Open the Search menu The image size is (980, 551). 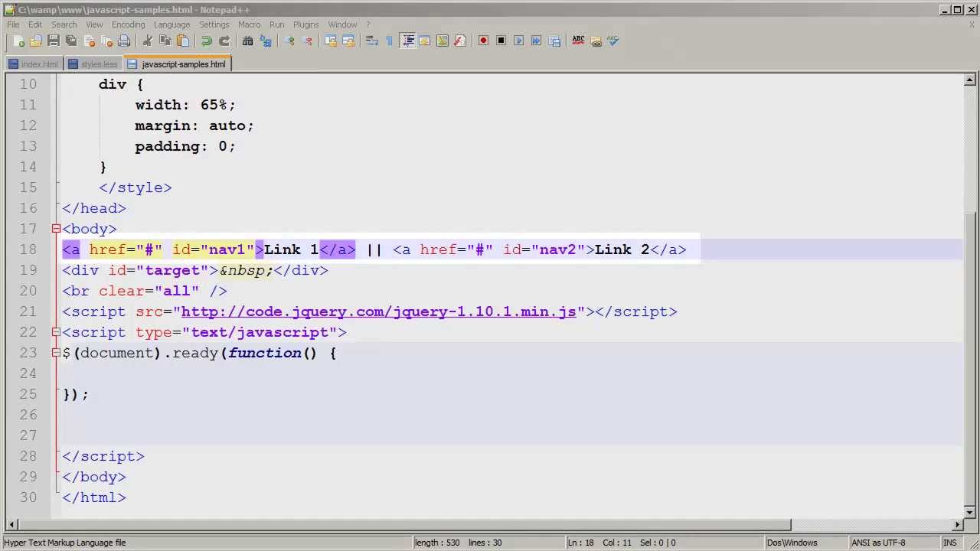coord(64,24)
